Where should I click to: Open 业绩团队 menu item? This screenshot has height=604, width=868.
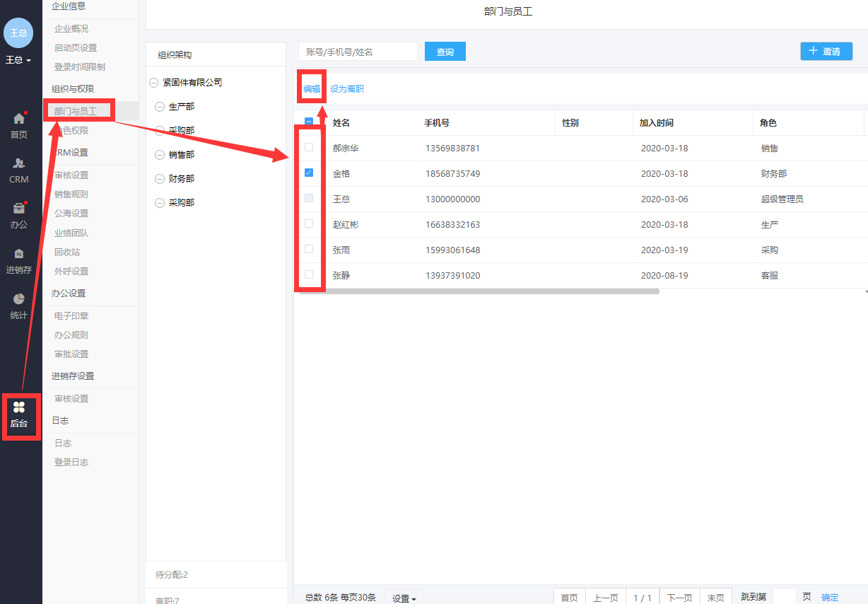71,233
